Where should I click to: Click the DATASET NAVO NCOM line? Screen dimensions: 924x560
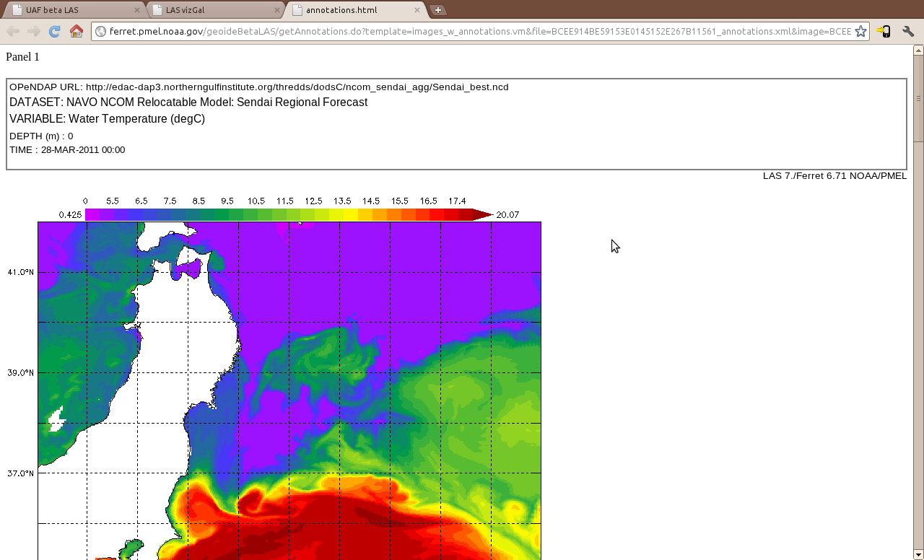coord(188,102)
